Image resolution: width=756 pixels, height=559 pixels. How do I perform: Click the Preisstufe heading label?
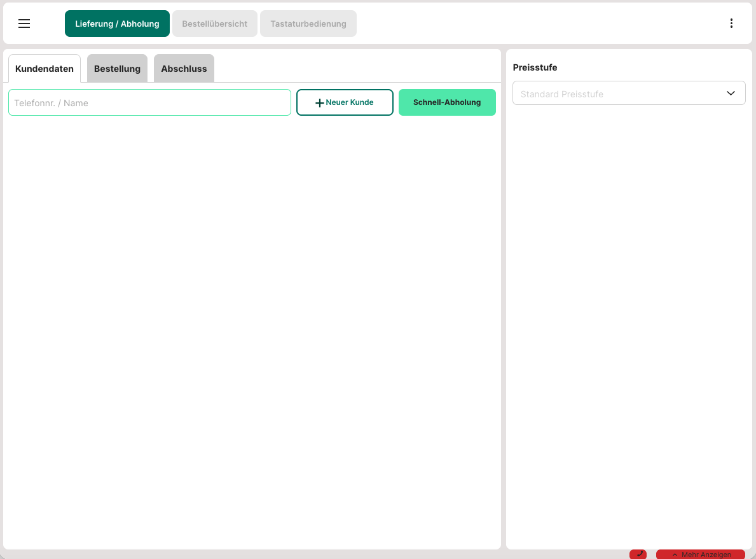click(535, 67)
